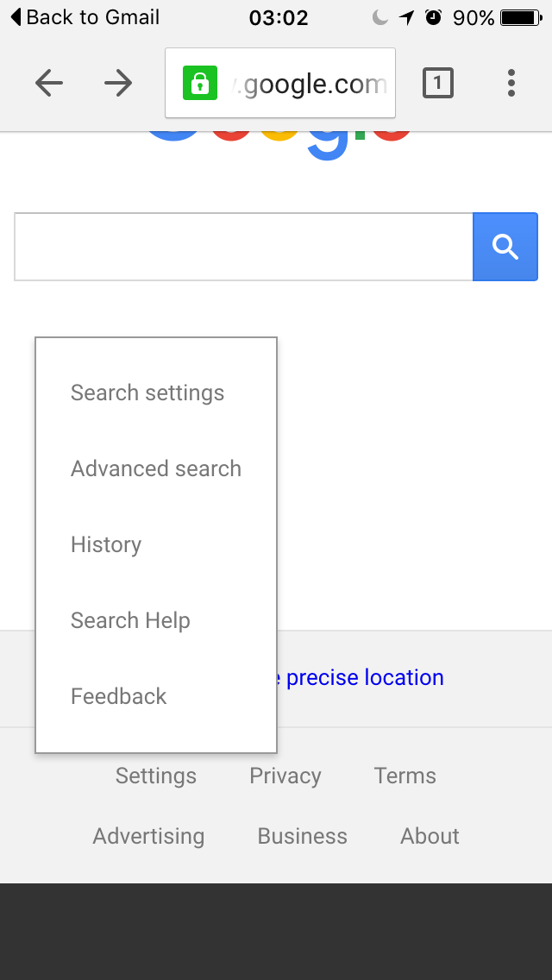Tap the precise location link
The width and height of the screenshot is (552, 980).
[x=364, y=678]
